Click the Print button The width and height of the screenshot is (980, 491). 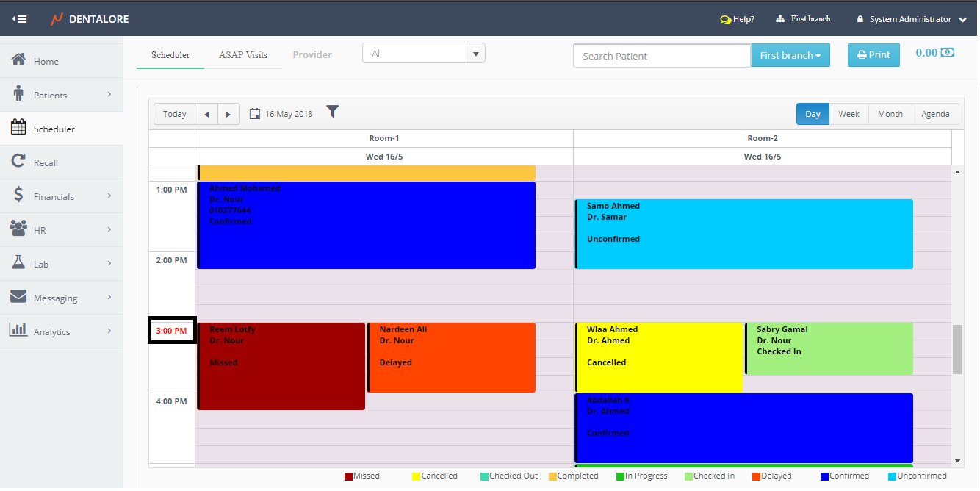coord(873,55)
